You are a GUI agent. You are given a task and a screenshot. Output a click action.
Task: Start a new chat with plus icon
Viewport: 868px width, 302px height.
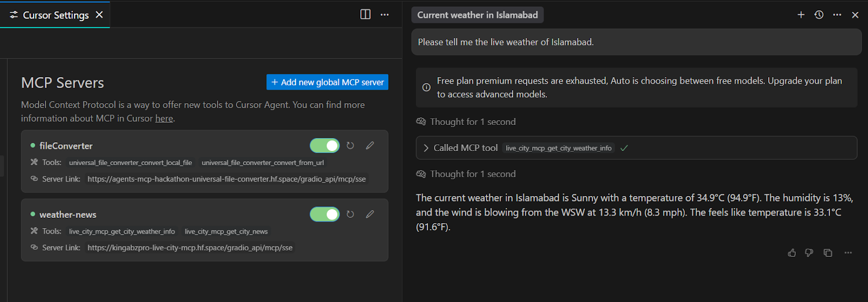tap(801, 15)
